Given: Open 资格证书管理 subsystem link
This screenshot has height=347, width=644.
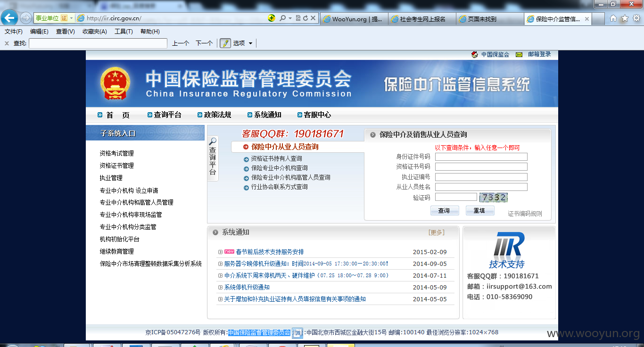Looking at the screenshot, I should click(117, 165).
